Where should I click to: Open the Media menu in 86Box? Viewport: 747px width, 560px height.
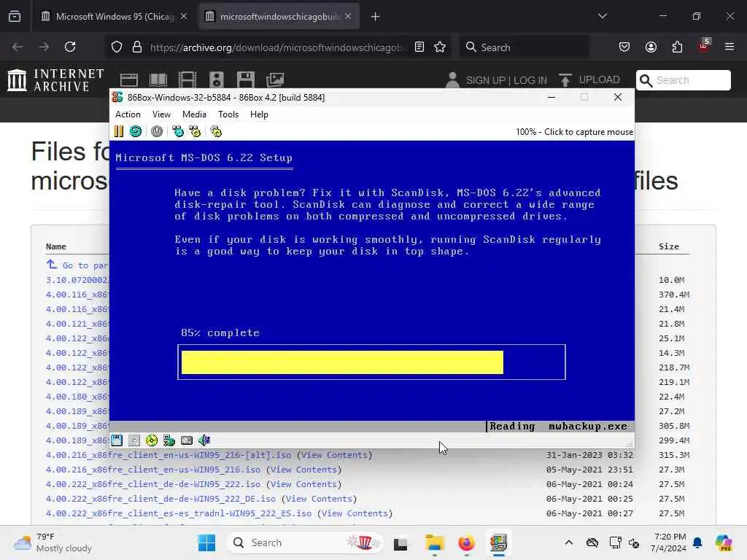point(194,114)
